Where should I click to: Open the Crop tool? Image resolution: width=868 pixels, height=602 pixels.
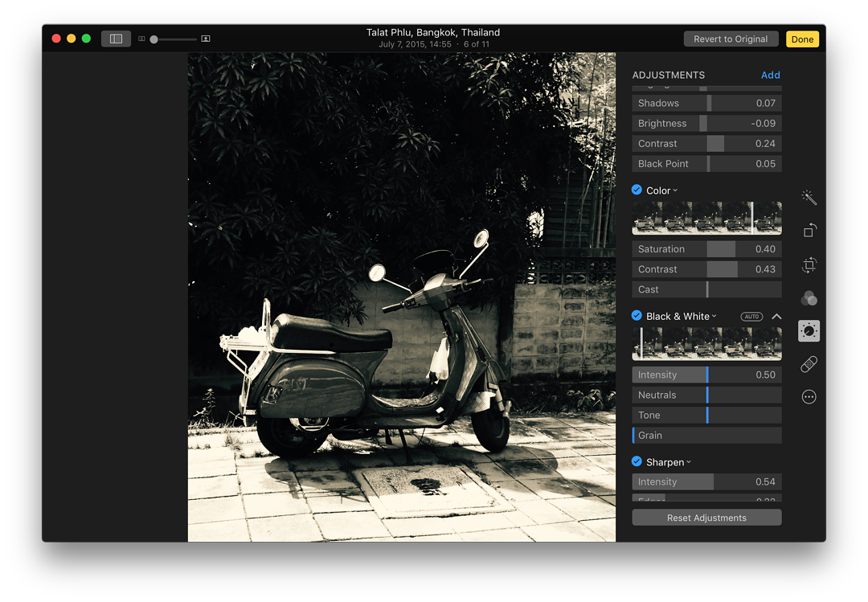pos(809,264)
